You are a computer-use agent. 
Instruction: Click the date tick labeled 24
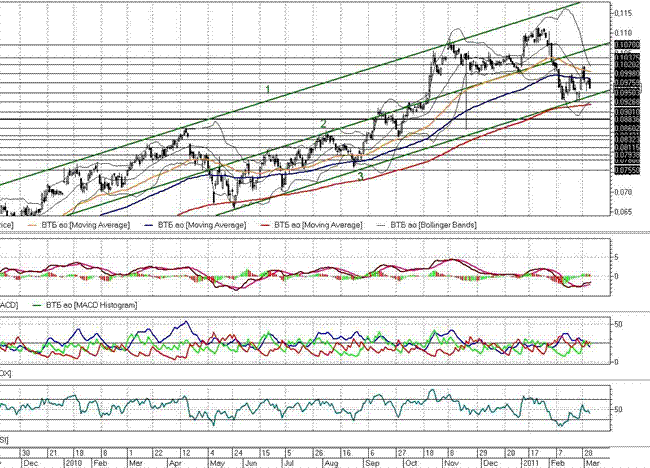coord(238,453)
